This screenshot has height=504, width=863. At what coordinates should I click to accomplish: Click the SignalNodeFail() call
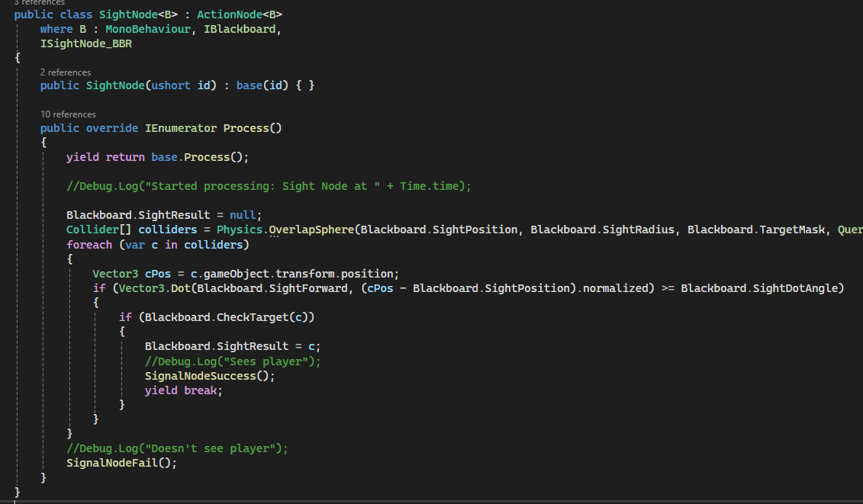point(121,463)
